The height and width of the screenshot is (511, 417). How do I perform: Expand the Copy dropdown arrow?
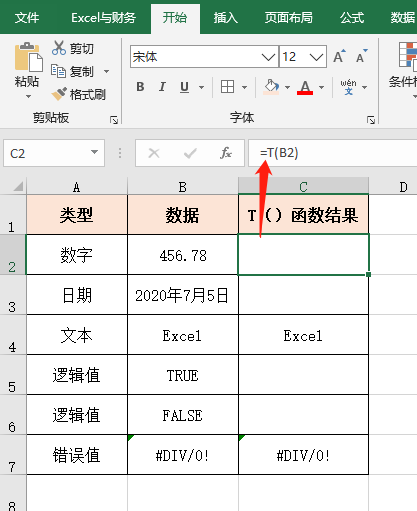coord(106,71)
